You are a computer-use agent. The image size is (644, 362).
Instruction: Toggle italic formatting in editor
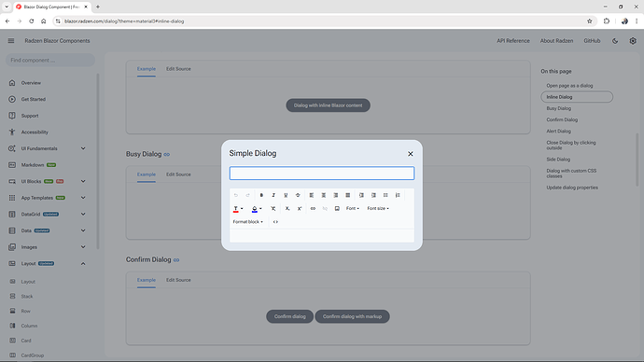click(x=273, y=195)
